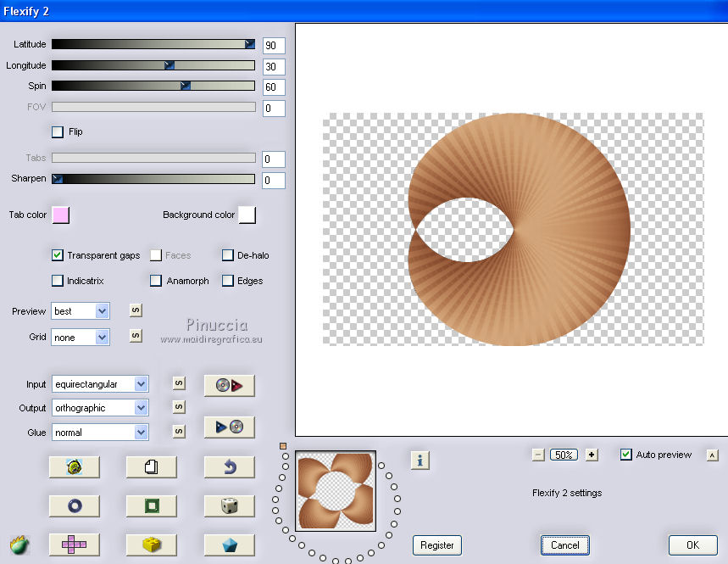The height and width of the screenshot is (564, 728).
Task: Click the FOV value field
Action: [x=274, y=109]
